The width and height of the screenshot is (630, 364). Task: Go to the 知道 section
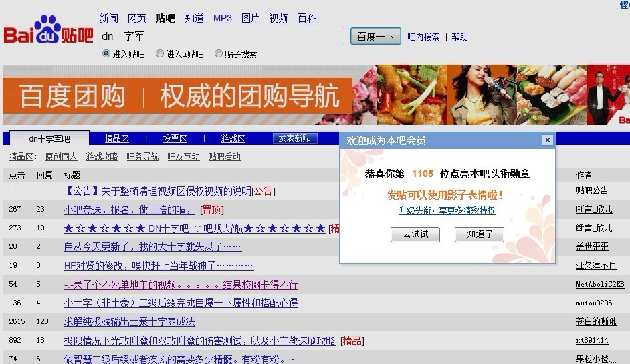[x=194, y=19]
